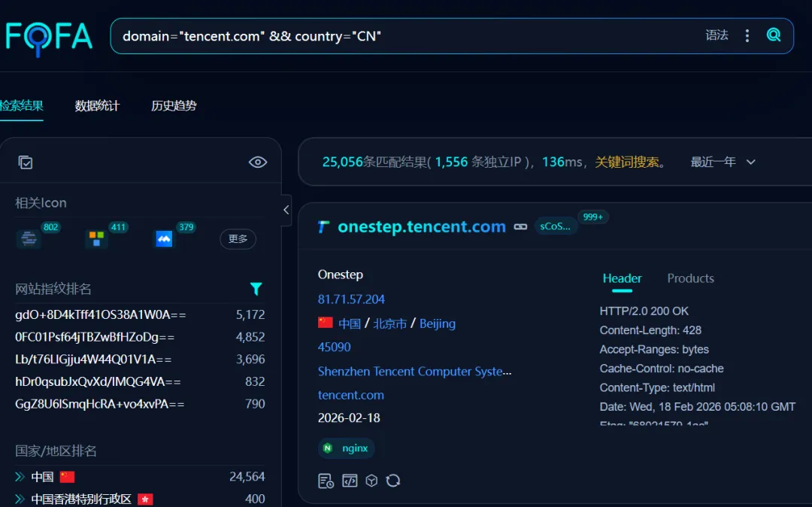Select the related icon with count 802
This screenshot has height=507, width=812.
tap(29, 238)
